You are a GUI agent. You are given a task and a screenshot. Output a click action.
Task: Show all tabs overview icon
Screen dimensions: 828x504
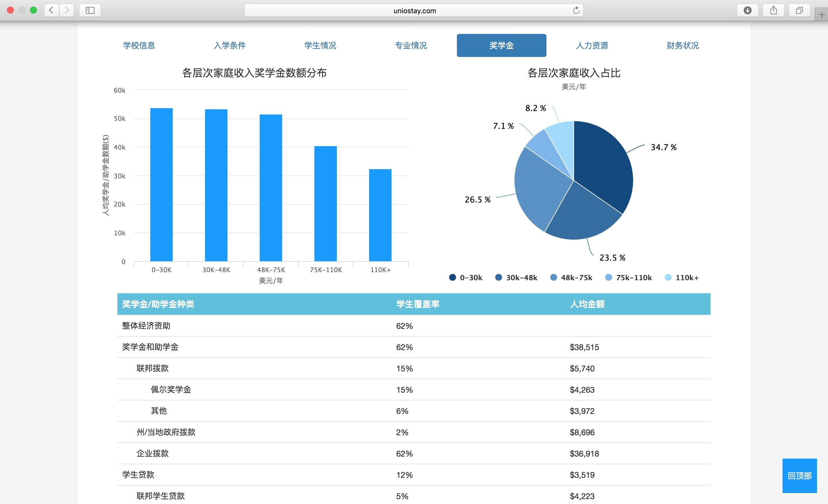799,10
